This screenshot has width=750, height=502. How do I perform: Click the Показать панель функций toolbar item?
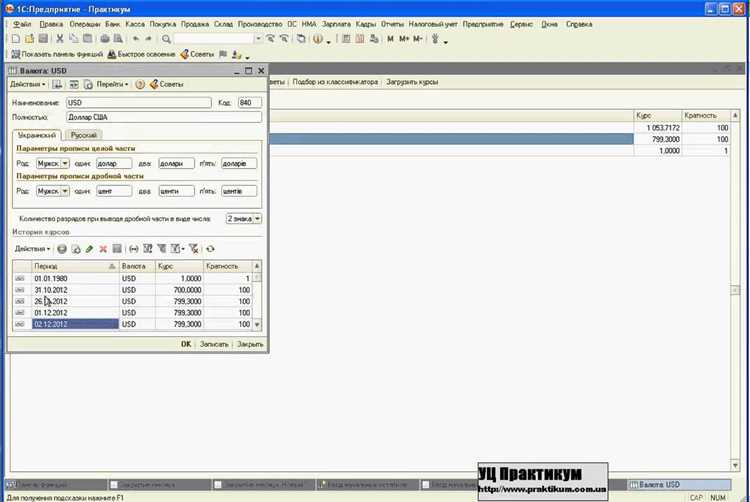pos(57,55)
